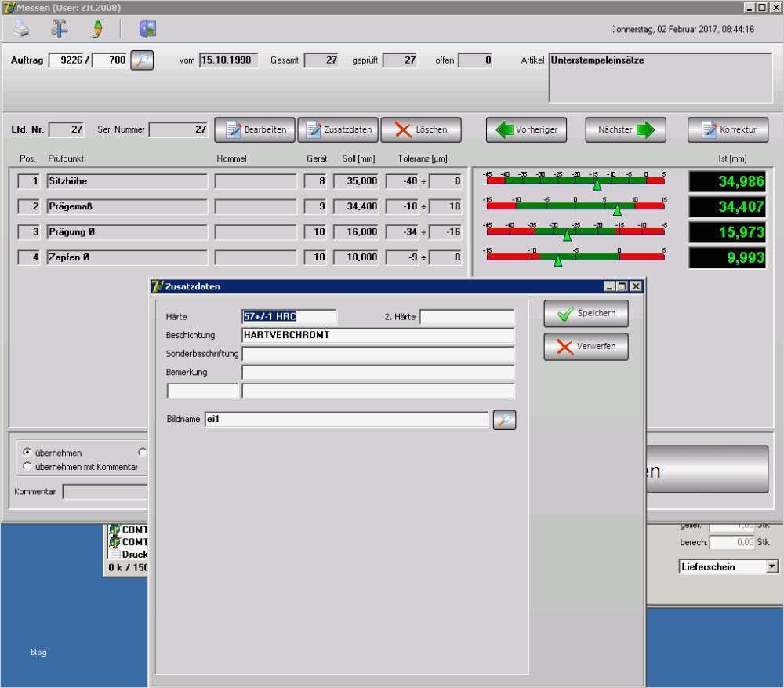Minimize the Messen window

coord(749,8)
